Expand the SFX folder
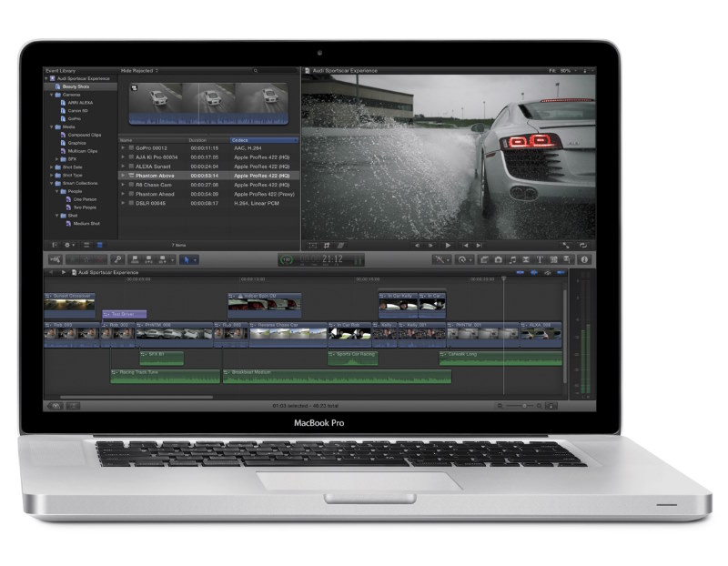Viewport: 728px width, 566px height. [57, 159]
